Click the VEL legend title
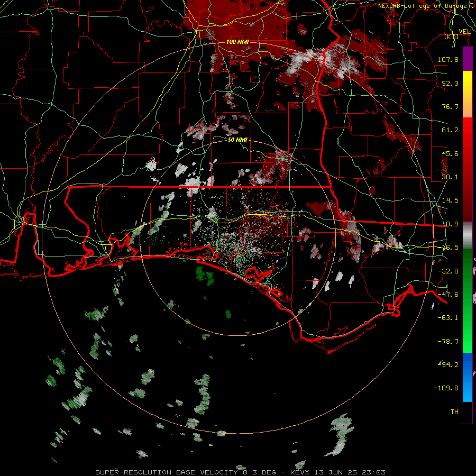The width and height of the screenshot is (476, 476). click(464, 31)
